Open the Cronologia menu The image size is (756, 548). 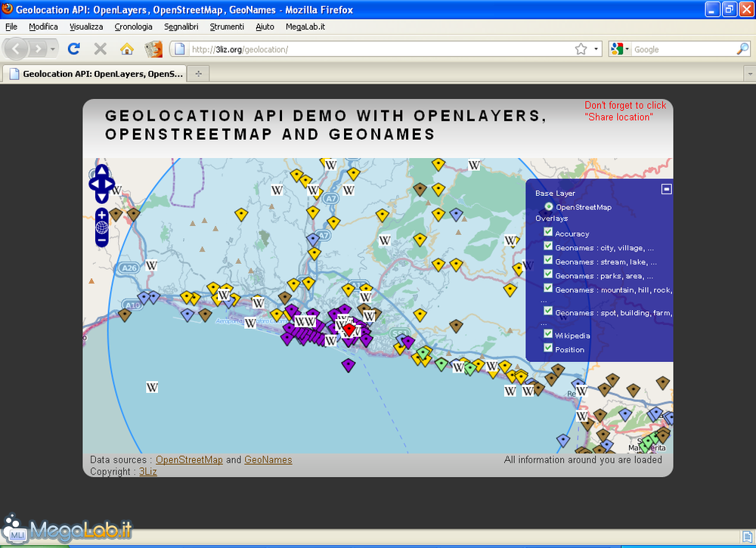[134, 26]
